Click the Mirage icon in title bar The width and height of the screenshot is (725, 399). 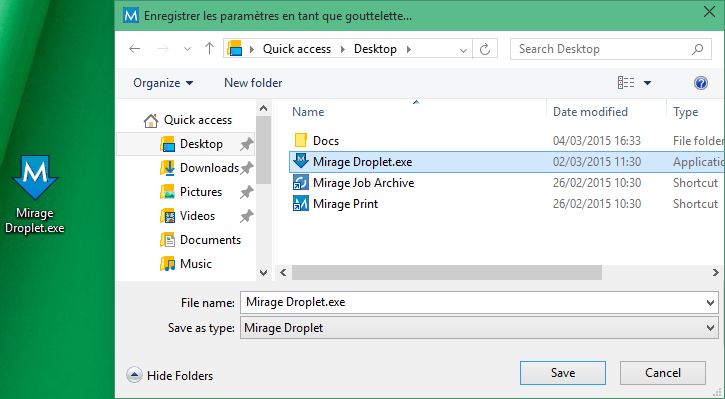[x=131, y=16]
